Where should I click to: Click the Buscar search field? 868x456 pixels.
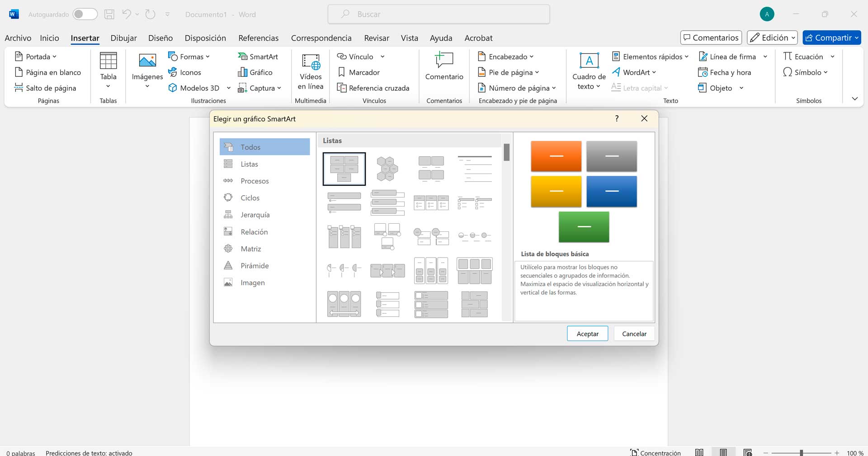[439, 14]
